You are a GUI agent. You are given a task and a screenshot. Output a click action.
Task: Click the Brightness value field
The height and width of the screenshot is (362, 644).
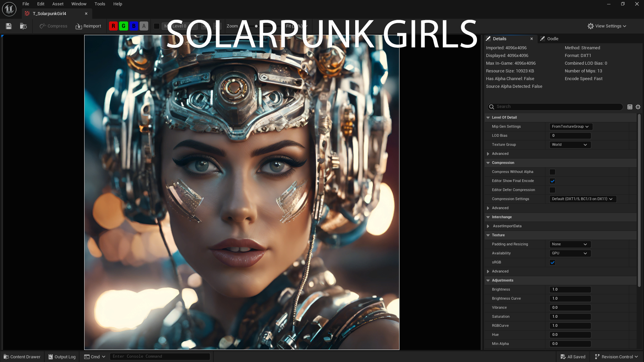pyautogui.click(x=570, y=290)
